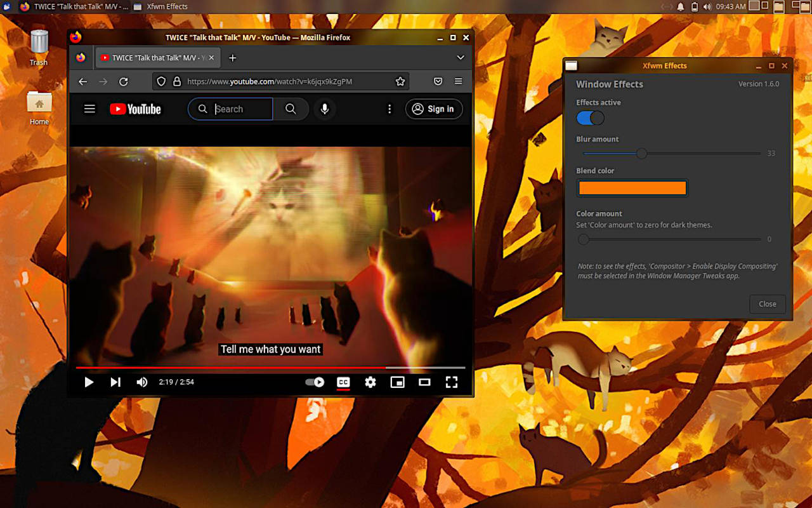Go back one page in Firefox
812x508 pixels.
pos(82,81)
